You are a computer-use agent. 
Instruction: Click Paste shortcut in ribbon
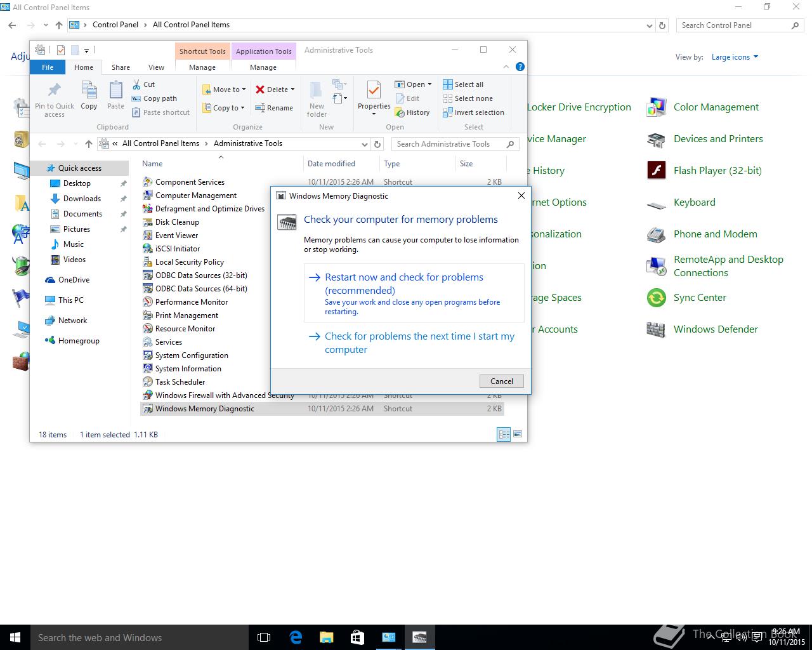tap(160, 112)
